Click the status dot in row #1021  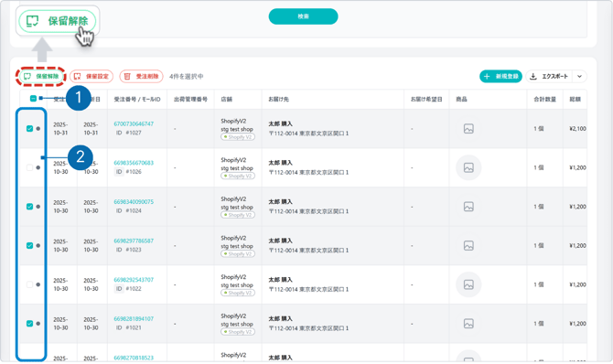coord(38,324)
